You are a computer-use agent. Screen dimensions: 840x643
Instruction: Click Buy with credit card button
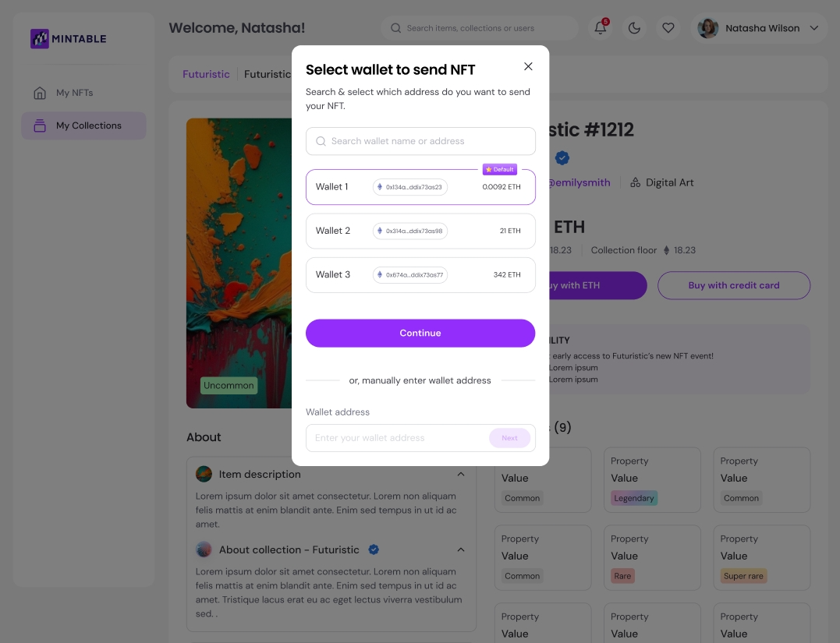733,285
